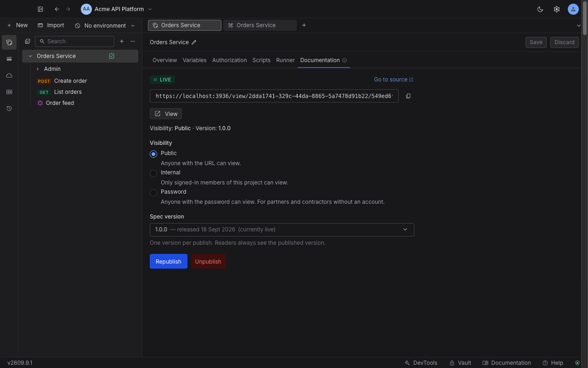Click the New button
Viewport: 588px width, 368px height.
click(17, 25)
